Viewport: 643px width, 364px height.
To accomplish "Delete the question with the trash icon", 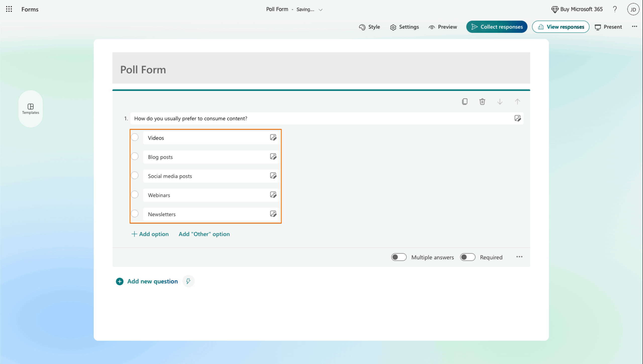I will 482,101.
